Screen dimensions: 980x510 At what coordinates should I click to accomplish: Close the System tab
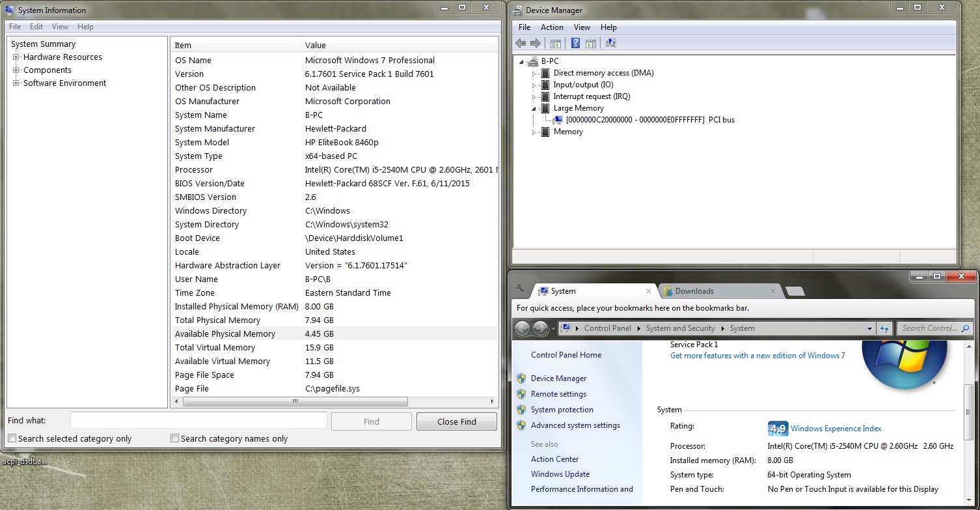(649, 291)
